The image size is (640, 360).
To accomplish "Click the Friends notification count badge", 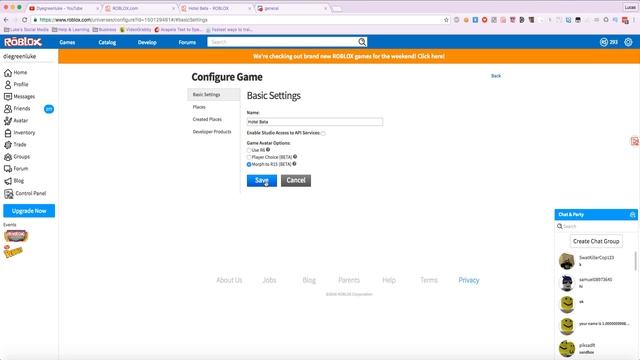I will (x=49, y=109).
